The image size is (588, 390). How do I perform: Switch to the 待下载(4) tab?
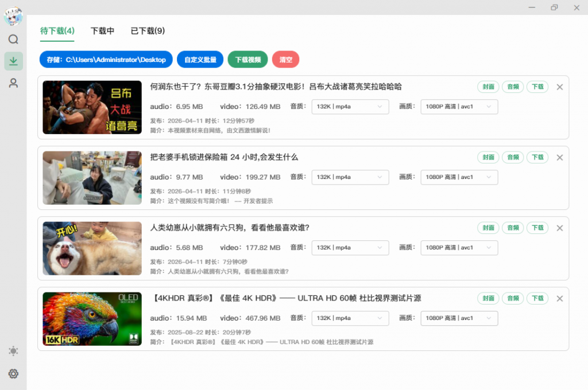57,31
